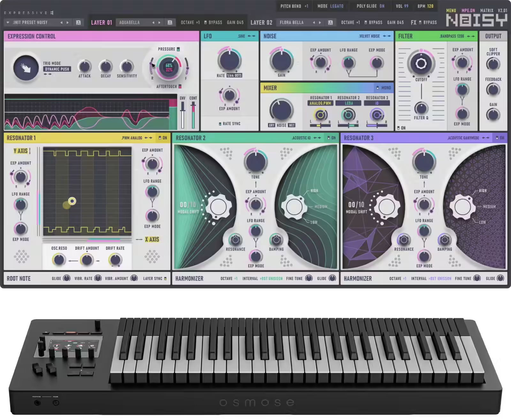This screenshot has width=511, height=420.
Task: Save global preset with disk icon
Action: click(x=78, y=22)
